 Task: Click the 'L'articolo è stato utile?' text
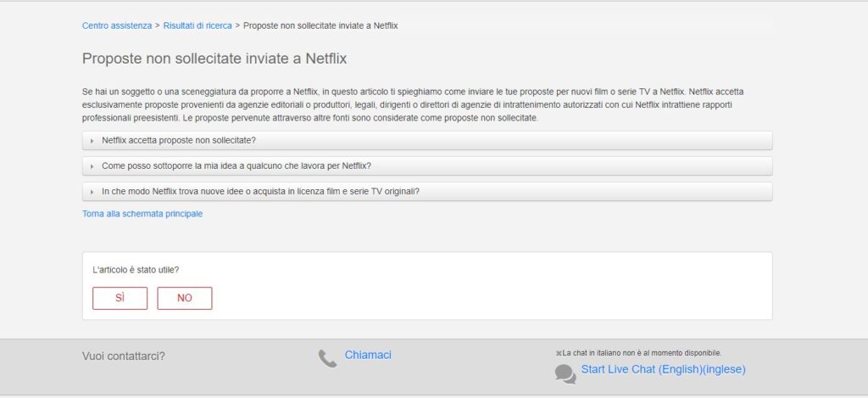136,270
